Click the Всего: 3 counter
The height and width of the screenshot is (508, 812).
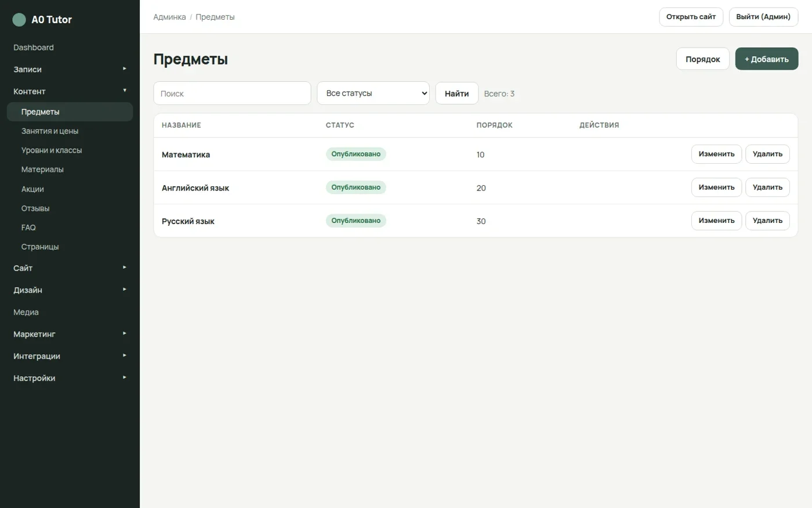(x=499, y=93)
